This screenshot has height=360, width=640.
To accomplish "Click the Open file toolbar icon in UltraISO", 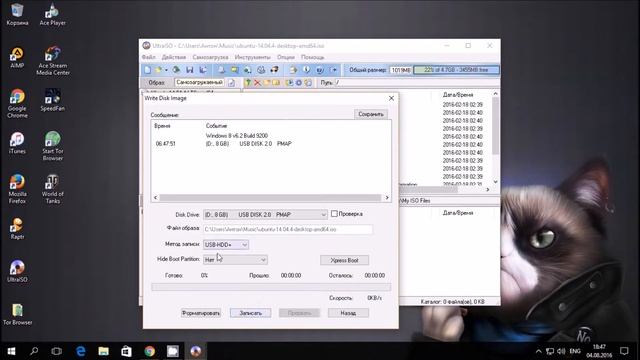I will click(x=158, y=70).
